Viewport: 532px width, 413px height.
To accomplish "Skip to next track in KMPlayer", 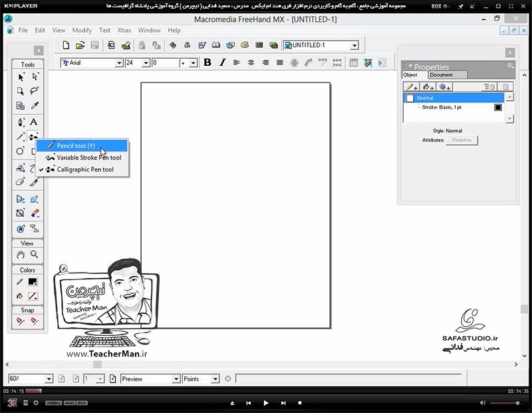I will coord(283,403).
